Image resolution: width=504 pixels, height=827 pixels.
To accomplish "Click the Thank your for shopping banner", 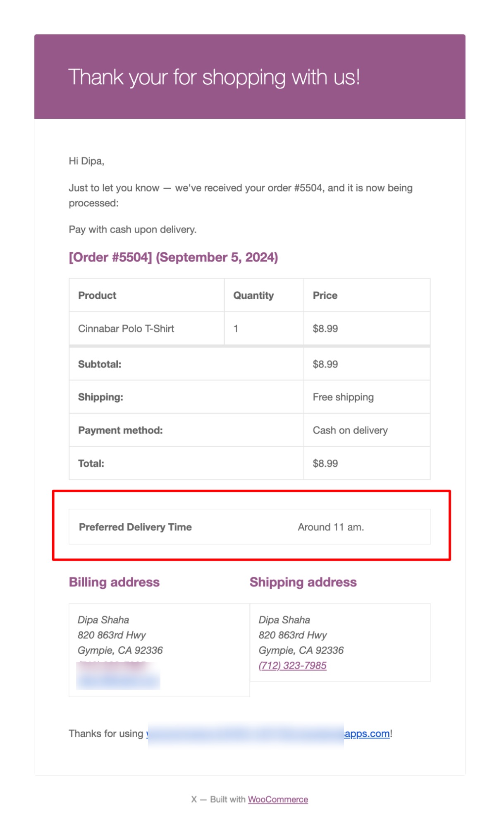I will (250, 77).
